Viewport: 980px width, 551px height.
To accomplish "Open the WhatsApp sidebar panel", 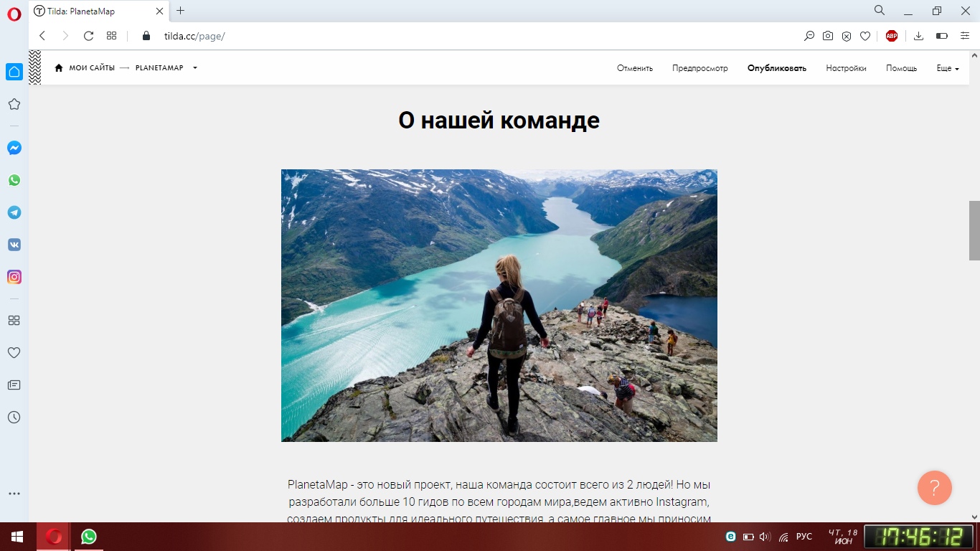I will coord(14,180).
